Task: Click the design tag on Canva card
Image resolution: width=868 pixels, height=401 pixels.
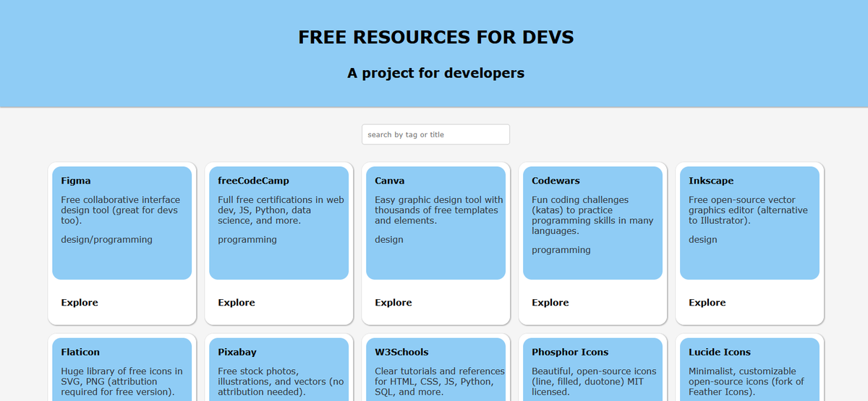Action: pos(389,239)
